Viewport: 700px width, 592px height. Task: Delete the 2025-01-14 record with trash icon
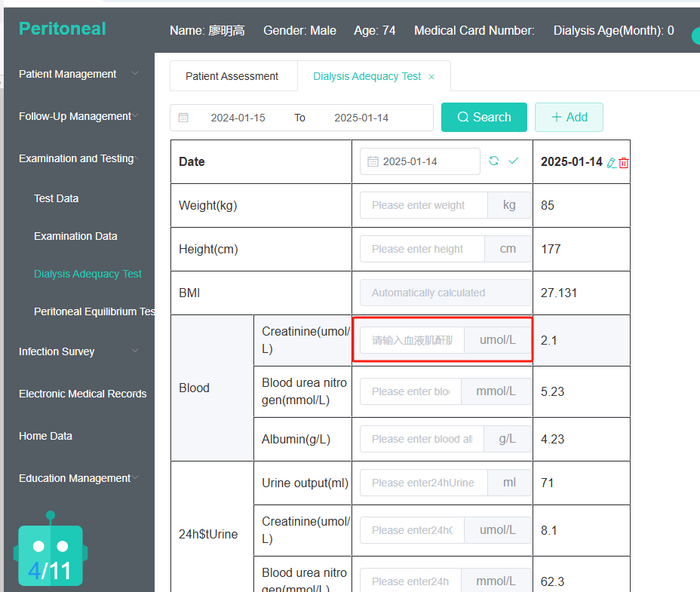pyautogui.click(x=624, y=163)
